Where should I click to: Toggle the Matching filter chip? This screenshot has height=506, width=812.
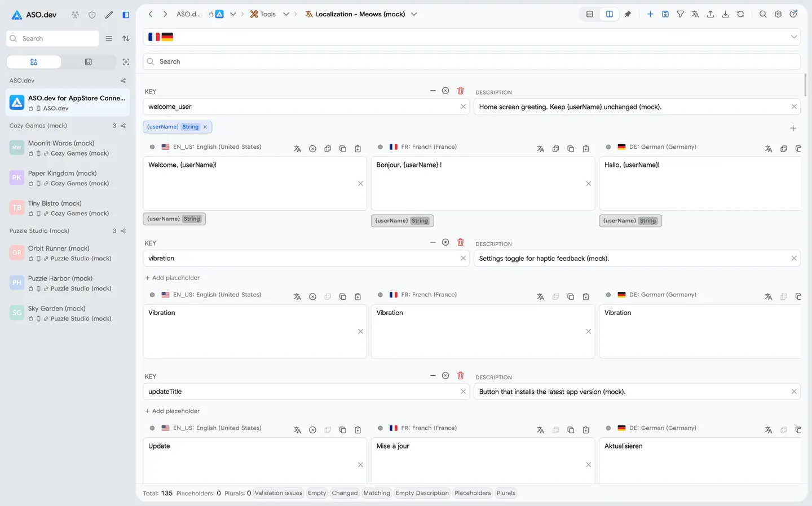click(377, 493)
